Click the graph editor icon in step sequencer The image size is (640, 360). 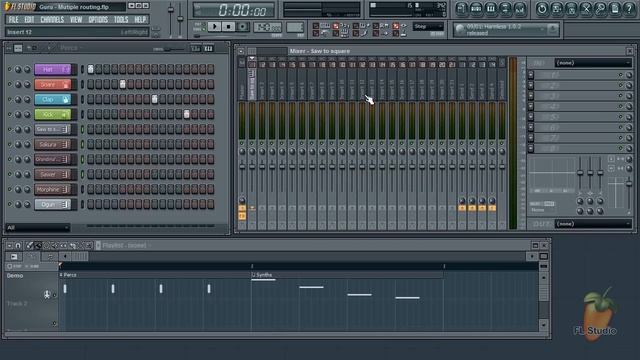[196, 49]
